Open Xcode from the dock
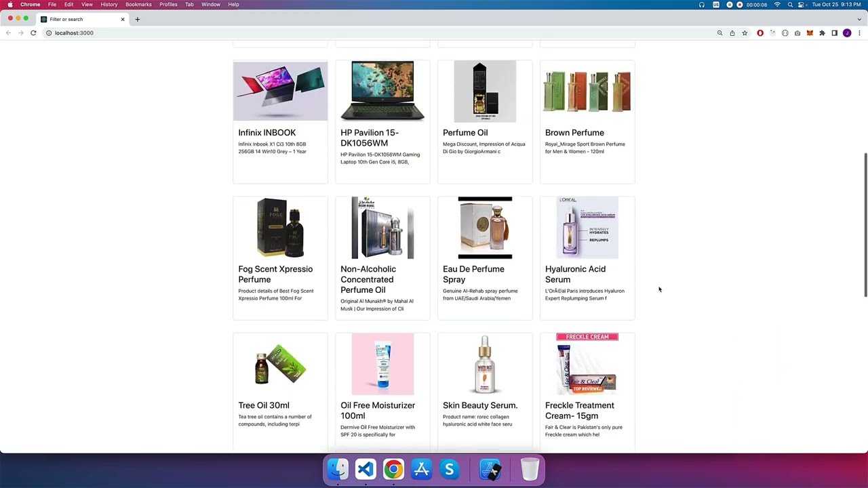Viewport: 868px width, 488px height. (x=490, y=469)
